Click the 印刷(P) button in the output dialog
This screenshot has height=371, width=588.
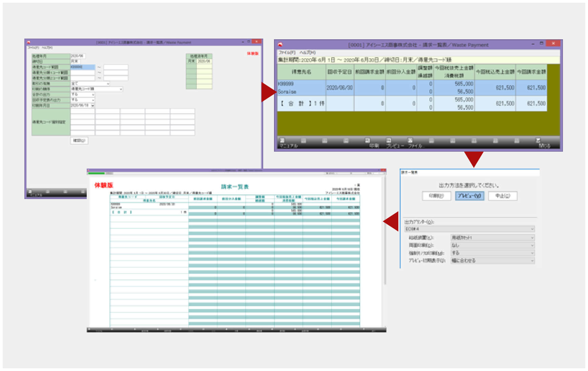point(436,196)
